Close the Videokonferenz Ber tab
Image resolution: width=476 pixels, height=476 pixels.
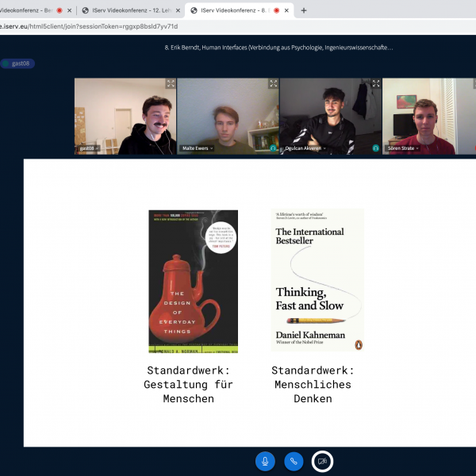[69, 10]
